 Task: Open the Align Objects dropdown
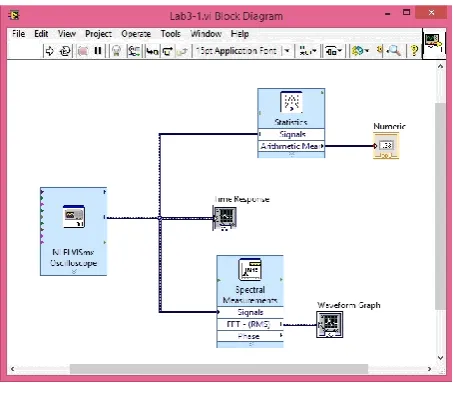[307, 51]
